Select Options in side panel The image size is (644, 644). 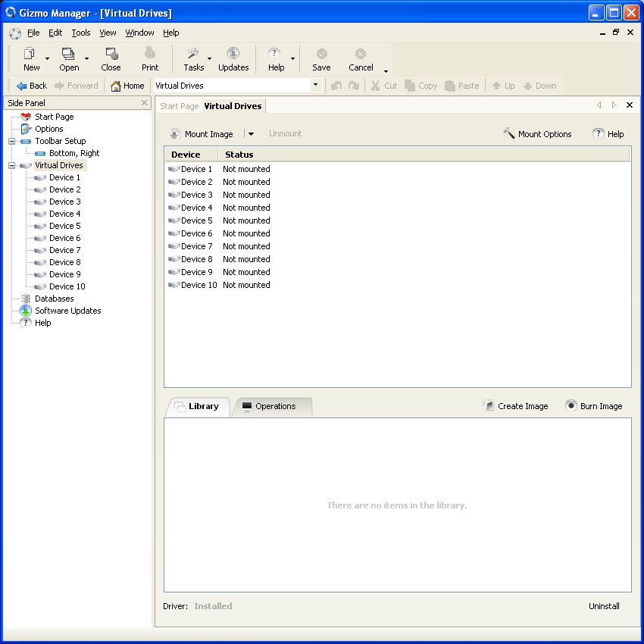point(49,129)
